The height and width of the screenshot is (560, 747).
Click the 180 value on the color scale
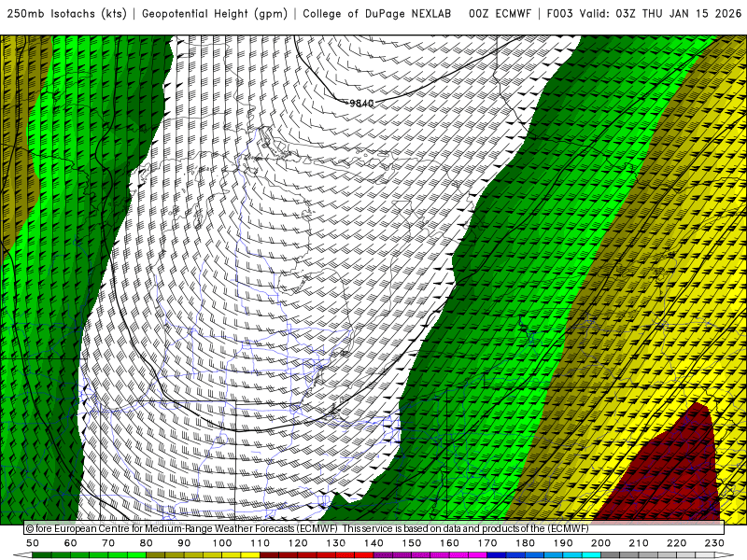pos(525,543)
